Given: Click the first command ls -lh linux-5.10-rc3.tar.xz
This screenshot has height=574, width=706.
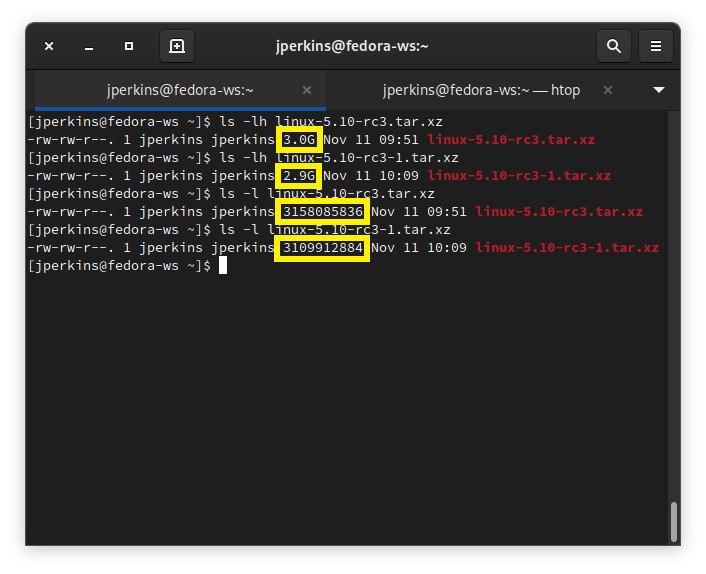Looking at the screenshot, I should 331,122.
